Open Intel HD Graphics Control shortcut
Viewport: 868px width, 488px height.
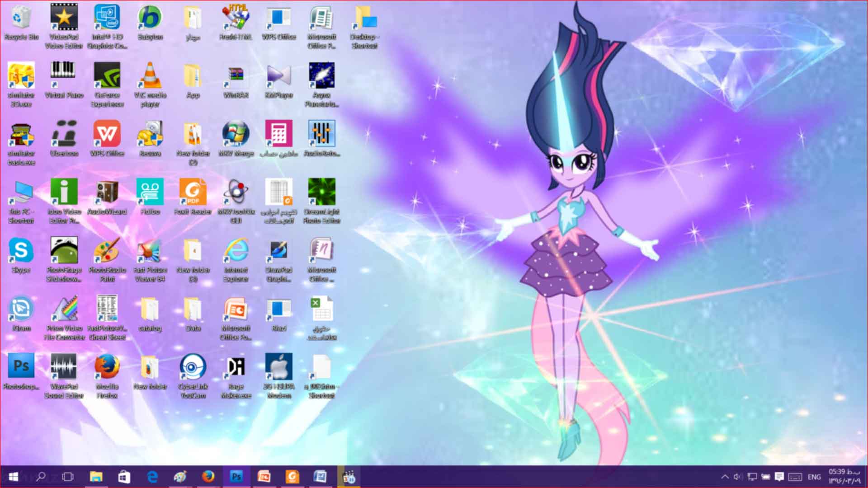107,26
